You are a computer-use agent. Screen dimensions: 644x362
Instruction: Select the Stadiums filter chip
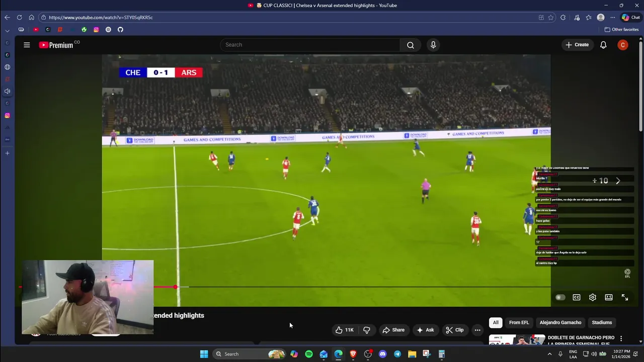point(602,322)
